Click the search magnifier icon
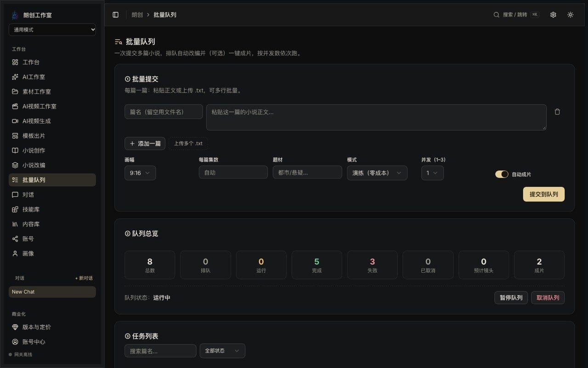588x368 pixels. coord(496,15)
